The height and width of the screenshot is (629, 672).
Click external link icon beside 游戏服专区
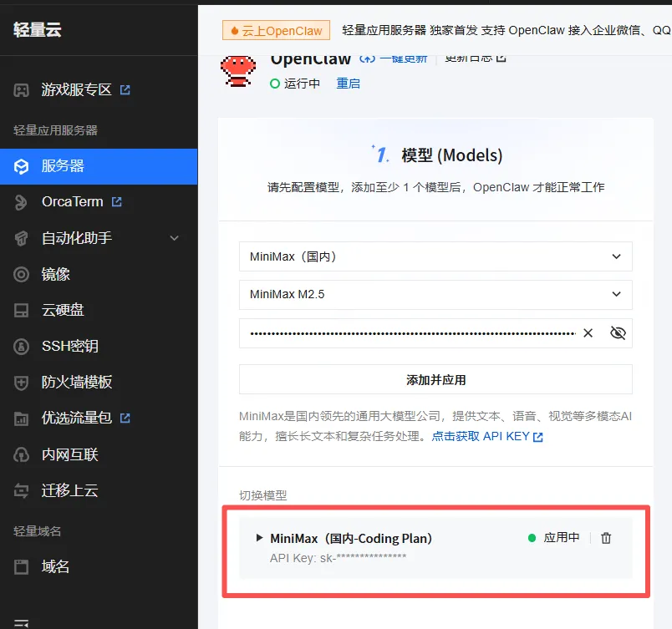[125, 90]
